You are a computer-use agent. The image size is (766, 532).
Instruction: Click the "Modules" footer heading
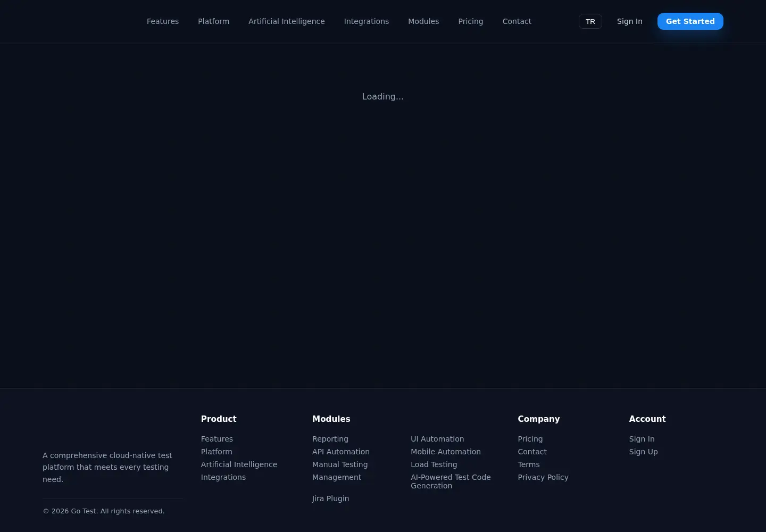331,419
